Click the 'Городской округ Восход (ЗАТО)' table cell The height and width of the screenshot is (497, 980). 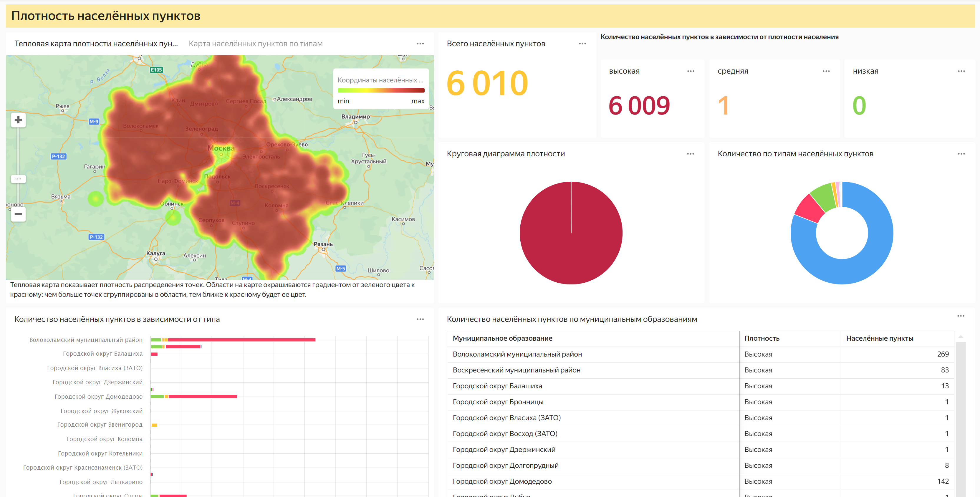tap(593, 434)
